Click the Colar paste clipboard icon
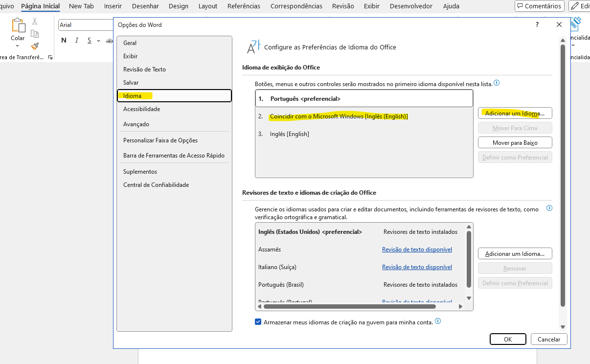Screen dimensions: 590x364 point(18,25)
